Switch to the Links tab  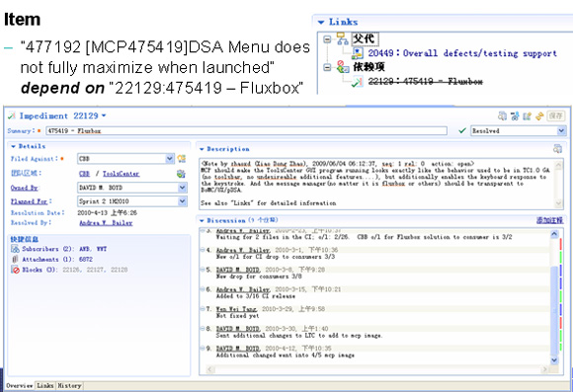click(45, 385)
